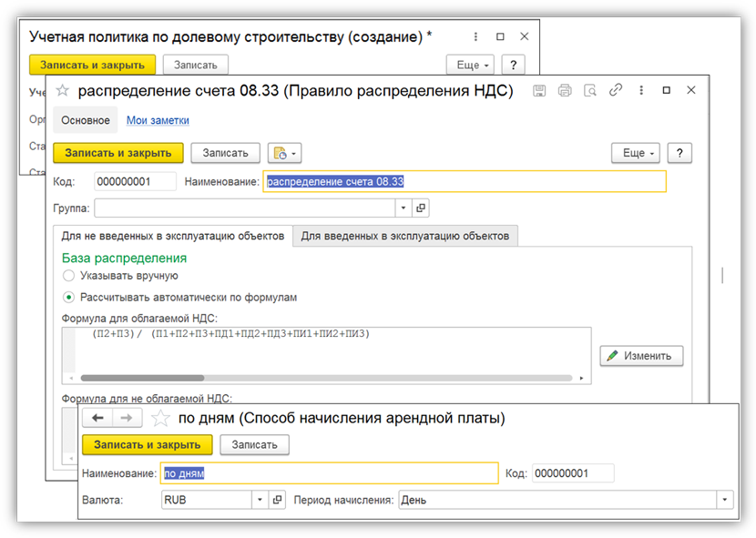
Task: Open the Группа field selection form icon
Action: click(x=421, y=208)
